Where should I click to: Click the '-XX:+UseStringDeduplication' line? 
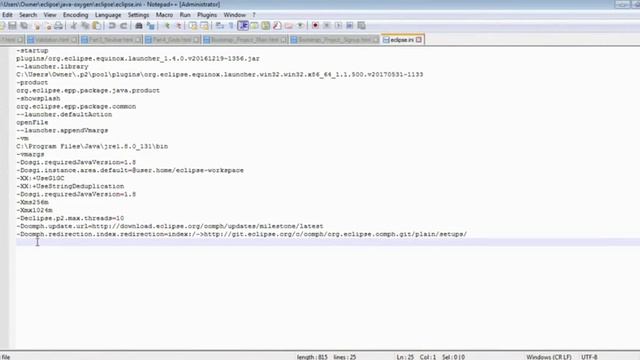point(70,186)
